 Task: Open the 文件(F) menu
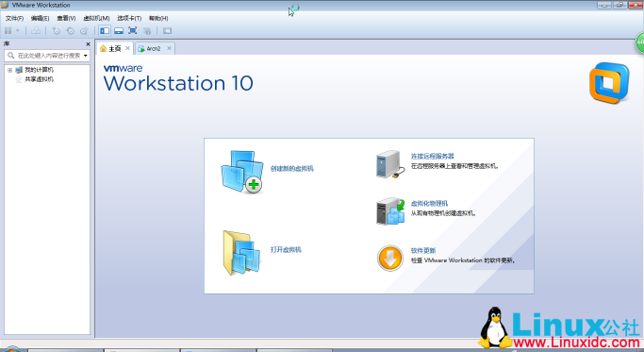tap(14, 18)
